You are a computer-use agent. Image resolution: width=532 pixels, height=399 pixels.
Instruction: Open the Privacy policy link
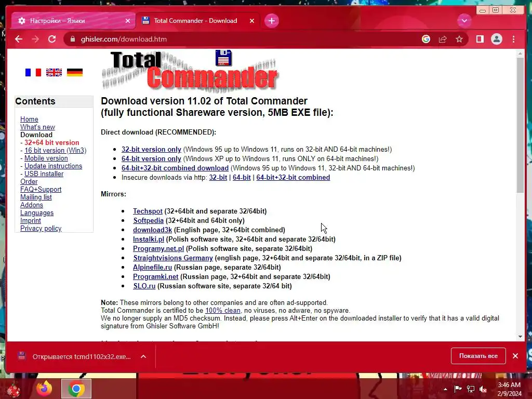tap(41, 229)
